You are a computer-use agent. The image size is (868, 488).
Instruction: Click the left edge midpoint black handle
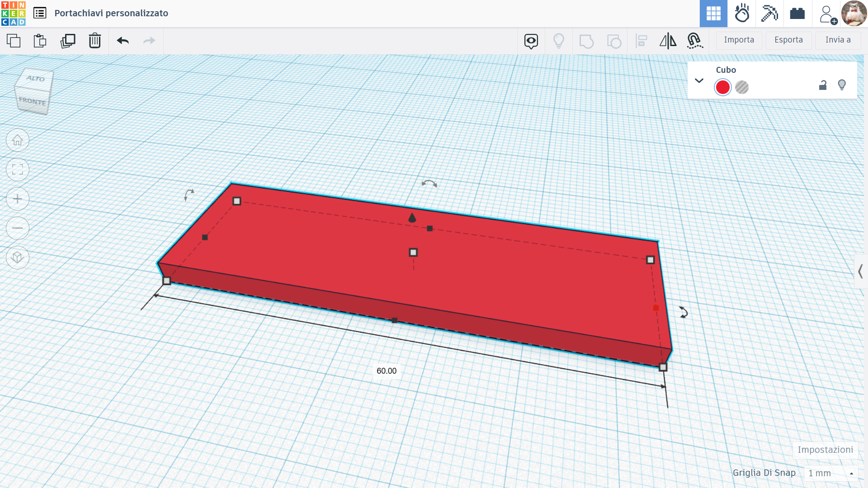pos(205,237)
